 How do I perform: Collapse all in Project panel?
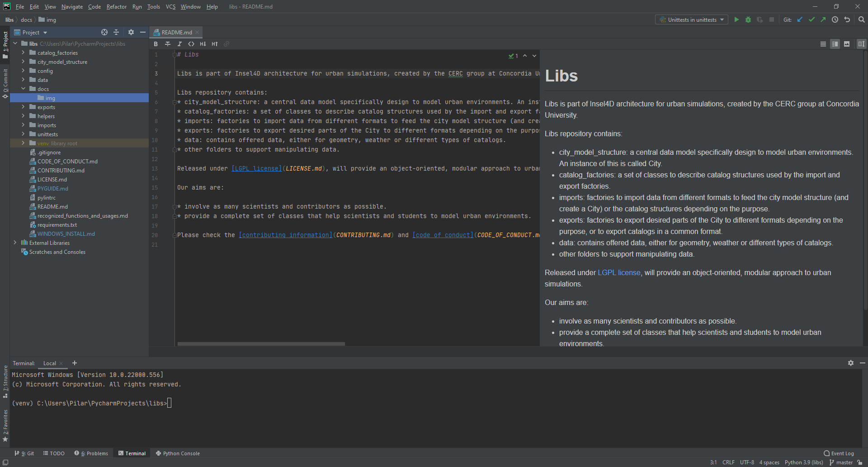pos(116,32)
